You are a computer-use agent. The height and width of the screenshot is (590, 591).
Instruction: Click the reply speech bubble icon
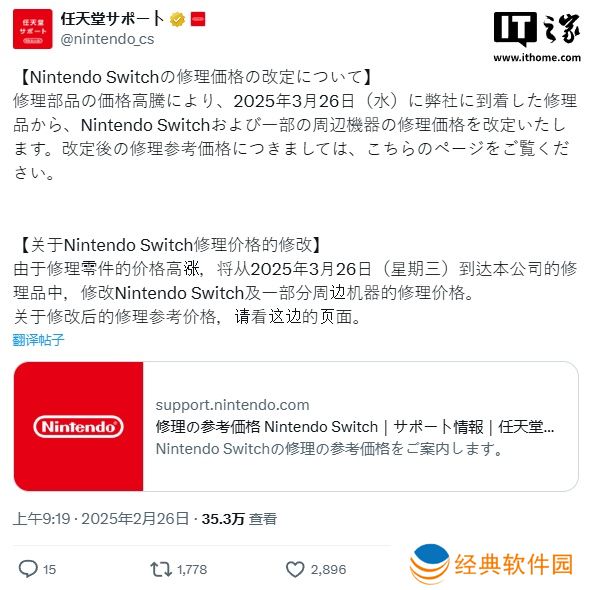[x=28, y=569]
